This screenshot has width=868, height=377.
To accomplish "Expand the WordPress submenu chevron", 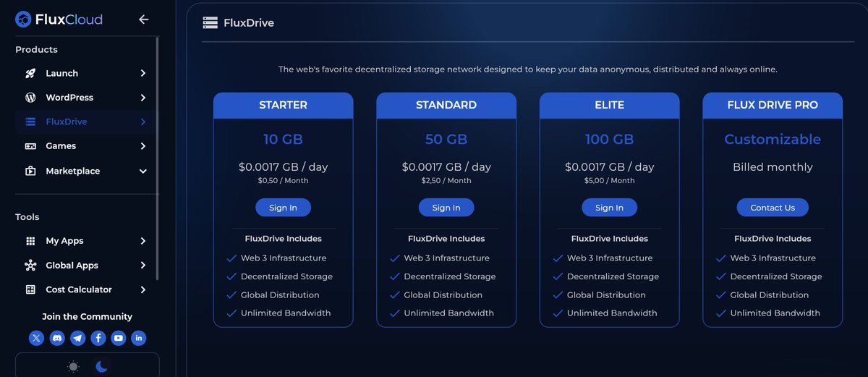I will point(143,98).
